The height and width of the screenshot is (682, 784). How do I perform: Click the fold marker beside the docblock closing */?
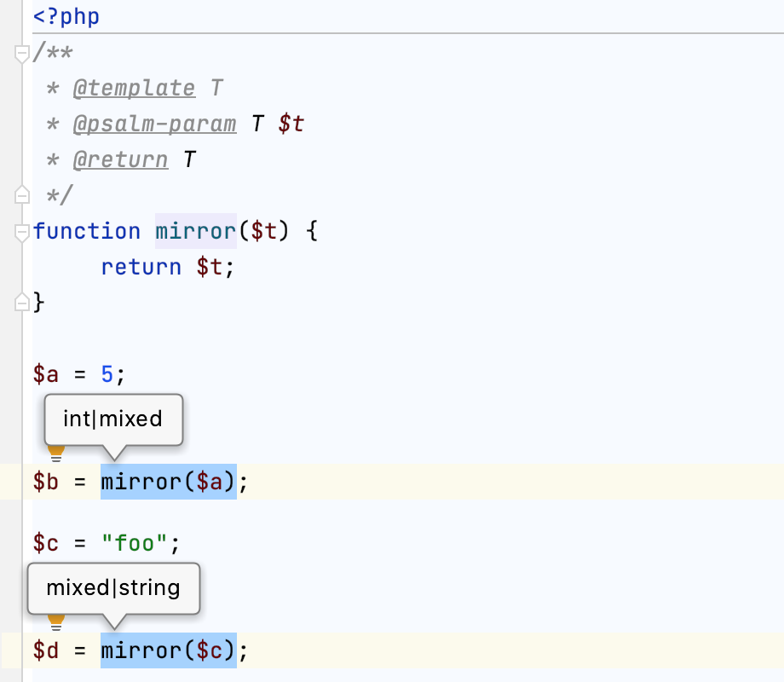click(x=23, y=196)
